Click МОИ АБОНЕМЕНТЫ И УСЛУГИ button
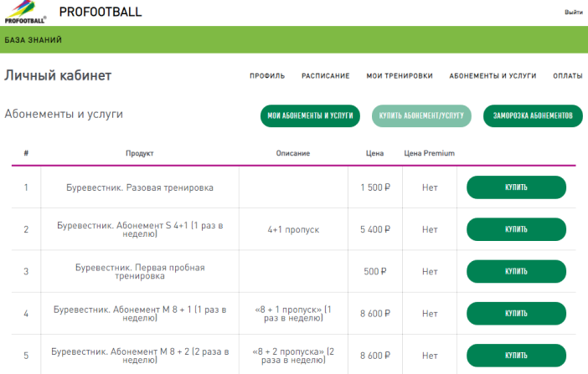588x374 pixels. click(x=311, y=115)
